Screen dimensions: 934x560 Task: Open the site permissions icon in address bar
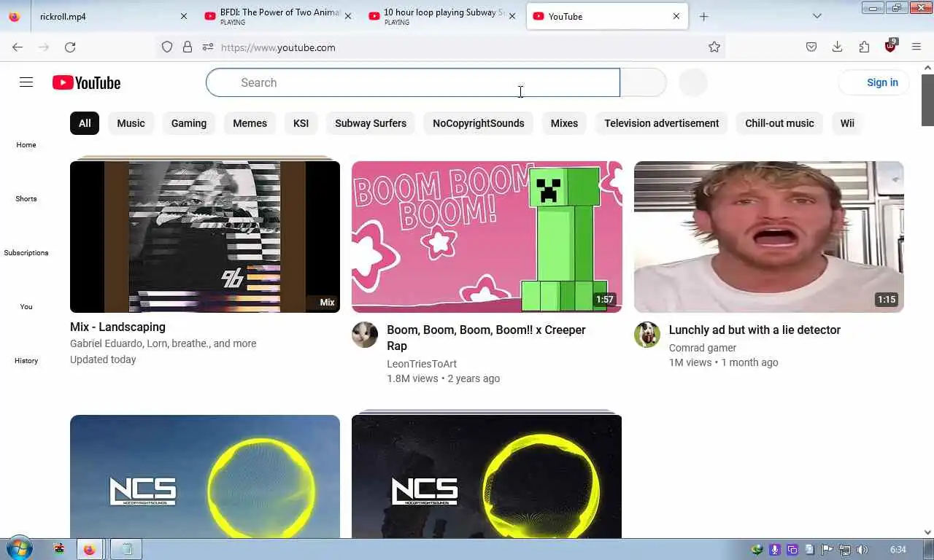pos(208,47)
